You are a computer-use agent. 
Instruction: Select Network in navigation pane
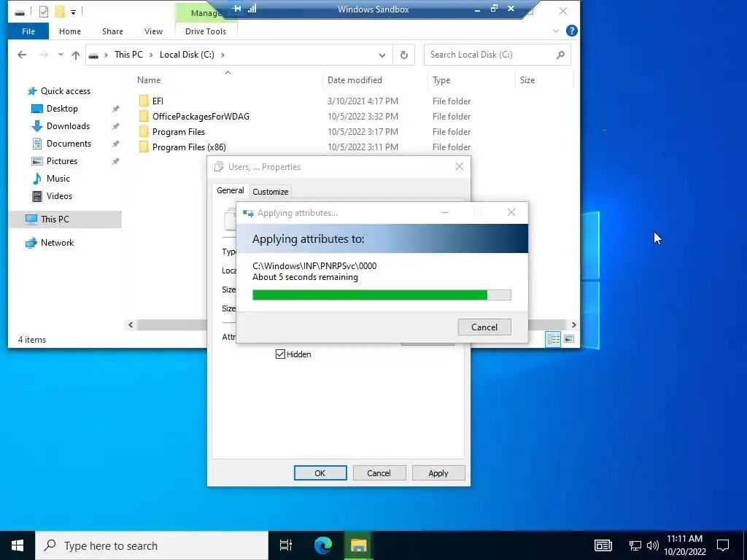pos(57,243)
